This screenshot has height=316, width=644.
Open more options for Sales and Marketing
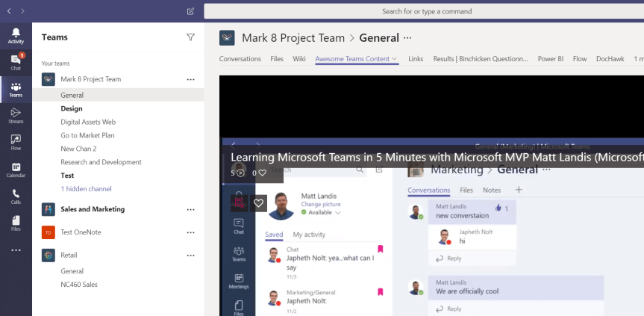pos(190,209)
